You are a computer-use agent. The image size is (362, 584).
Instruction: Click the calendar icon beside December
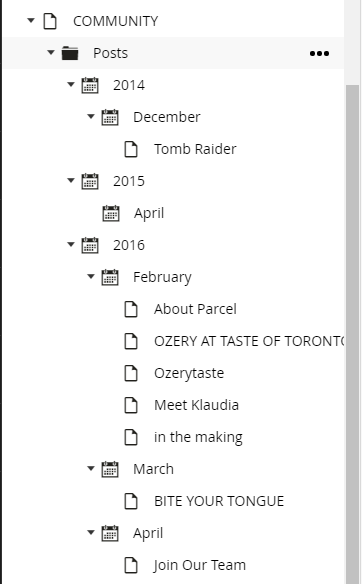(110, 117)
